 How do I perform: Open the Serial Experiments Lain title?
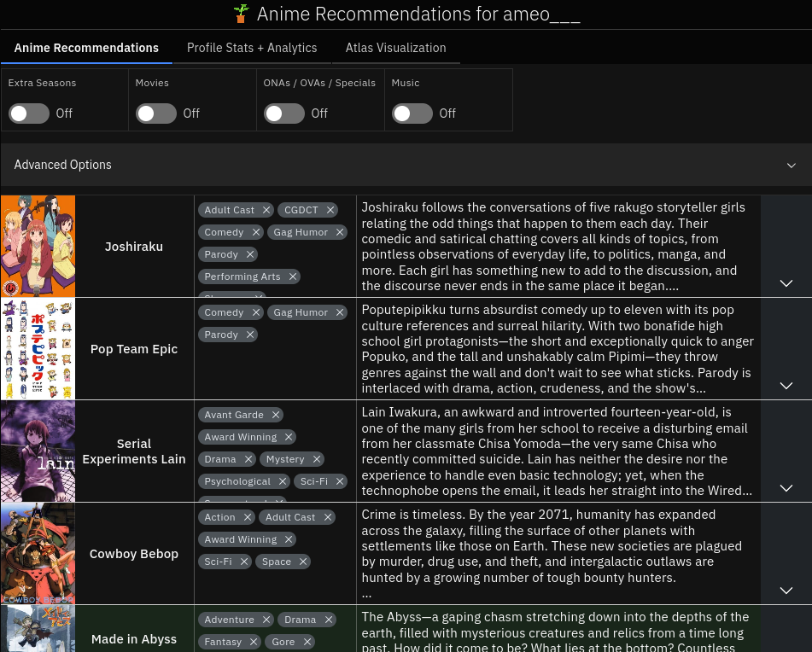point(134,451)
